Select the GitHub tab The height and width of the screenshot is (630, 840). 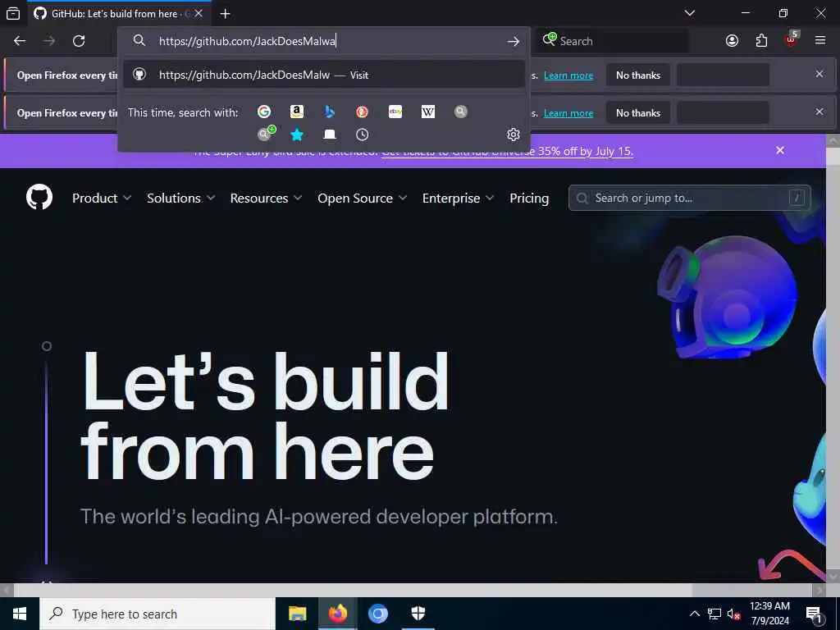coord(112,13)
